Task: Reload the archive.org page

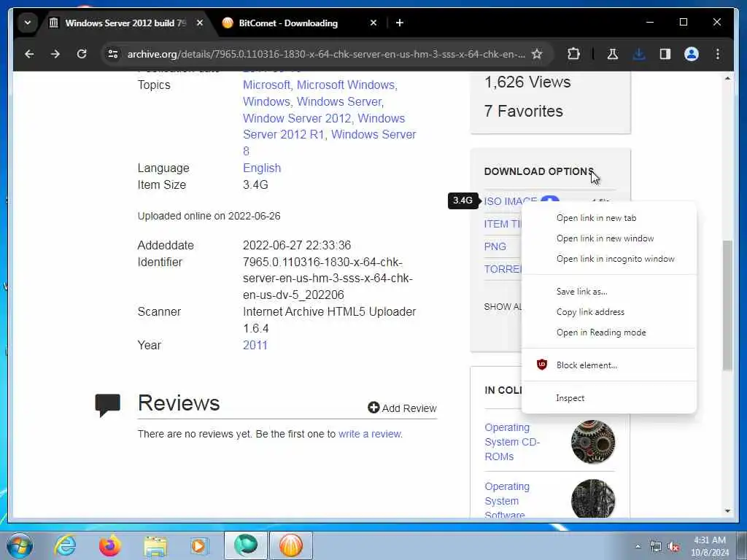Action: [x=82, y=54]
